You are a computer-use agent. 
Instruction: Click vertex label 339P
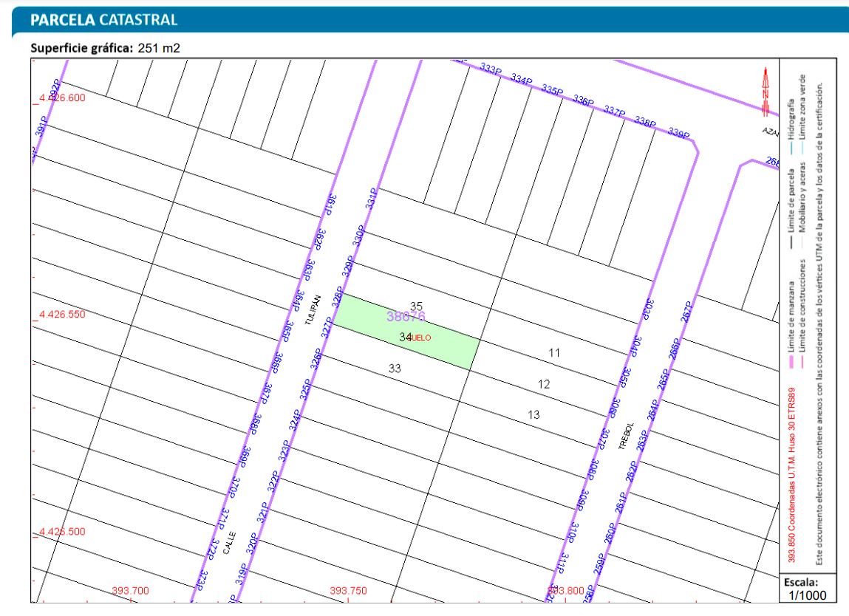coord(678,133)
